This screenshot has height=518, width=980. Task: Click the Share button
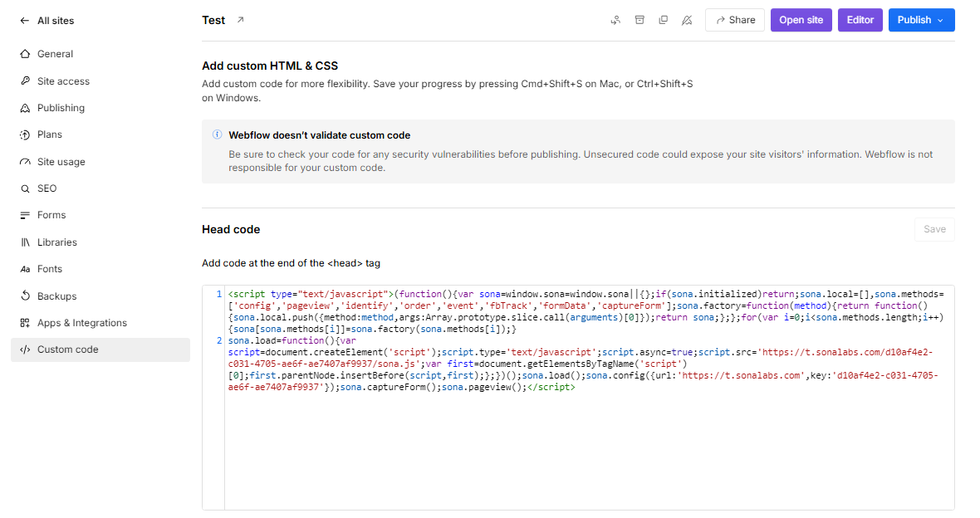(x=735, y=20)
